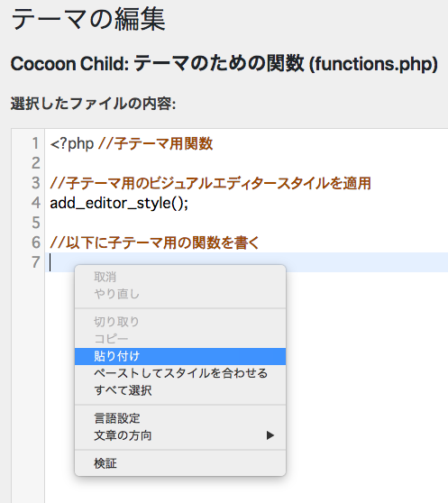Image resolution: width=448 pixels, height=503 pixels.
Task: Click line number 7 in gutter
Action: [x=35, y=262]
